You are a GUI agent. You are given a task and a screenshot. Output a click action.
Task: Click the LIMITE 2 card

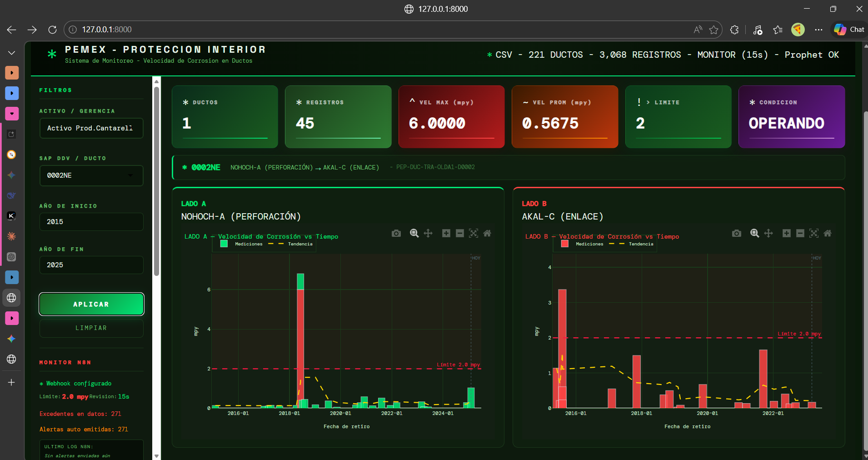[x=678, y=117]
